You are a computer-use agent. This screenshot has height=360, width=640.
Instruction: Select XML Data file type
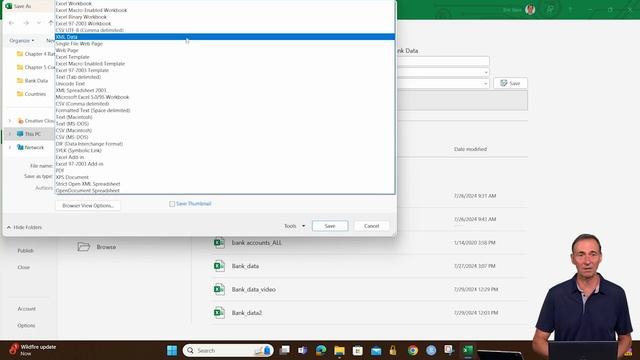[x=224, y=37]
